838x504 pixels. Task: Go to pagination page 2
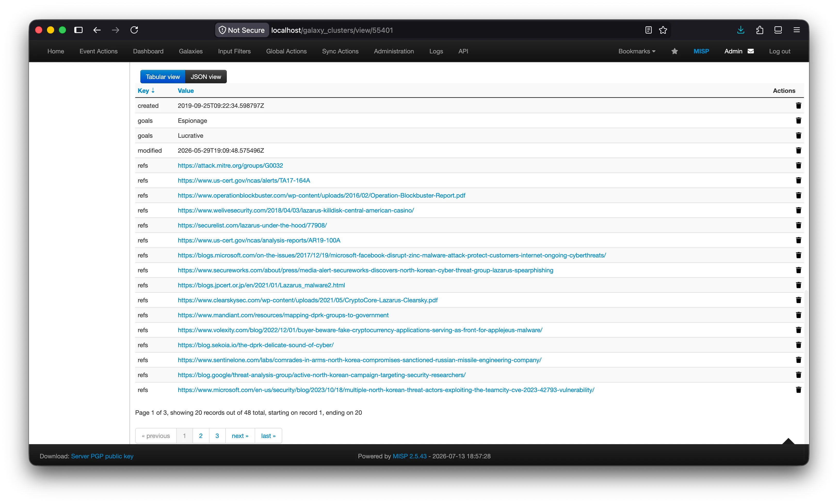point(201,436)
